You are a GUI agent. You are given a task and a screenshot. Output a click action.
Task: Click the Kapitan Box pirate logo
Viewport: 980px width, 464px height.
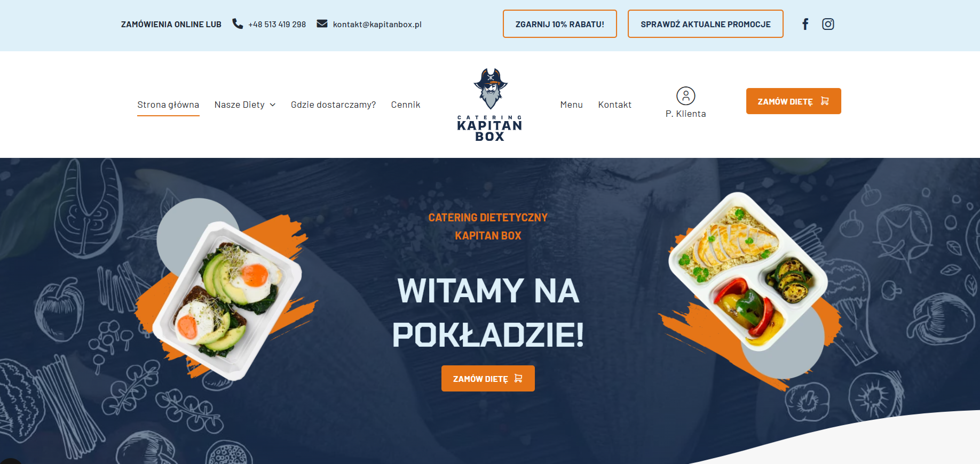[x=489, y=105]
